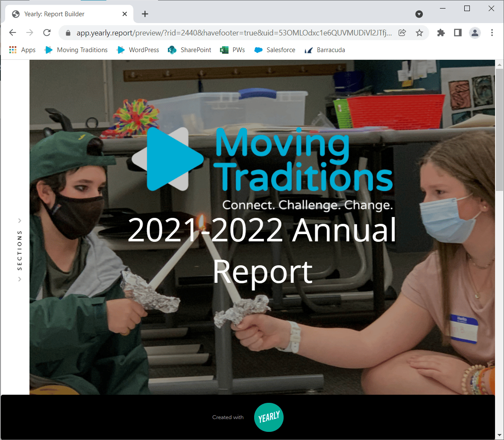Click the Created with footer text
Viewport: 504px width, 440px height.
tap(228, 417)
